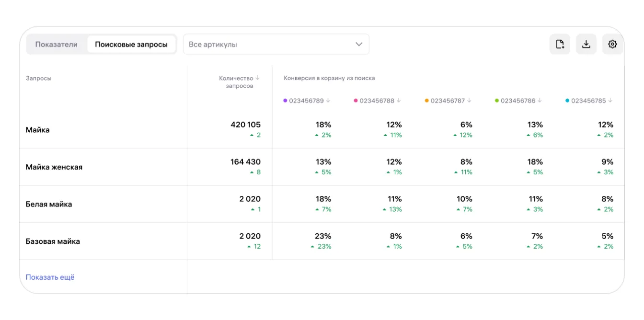The image size is (644, 320).
Task: Sort by article 023456787 arrow
Action: [469, 101]
